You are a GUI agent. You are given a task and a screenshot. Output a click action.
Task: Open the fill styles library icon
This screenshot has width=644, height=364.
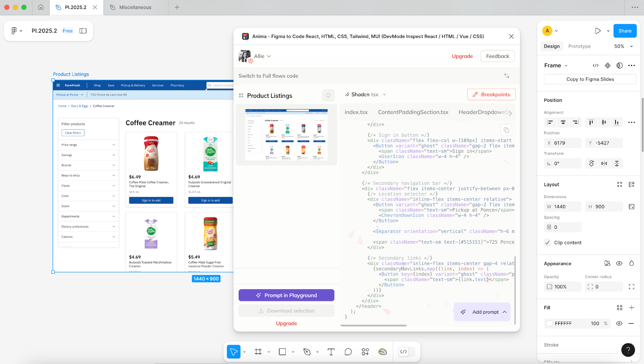click(x=619, y=308)
